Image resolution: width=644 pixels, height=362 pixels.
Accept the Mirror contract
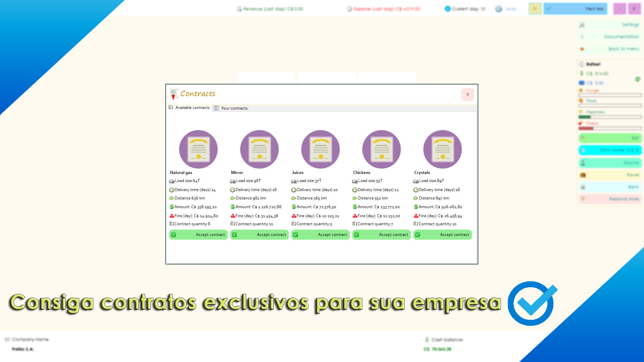tap(259, 235)
